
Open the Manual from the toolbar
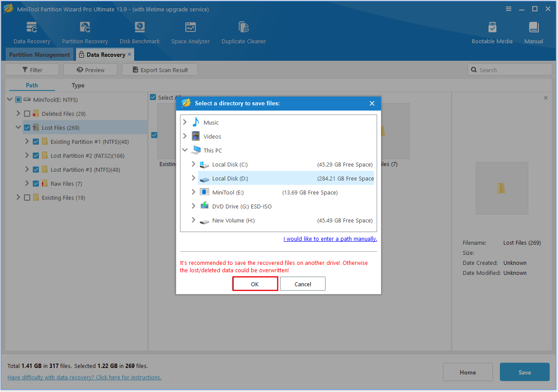point(534,33)
